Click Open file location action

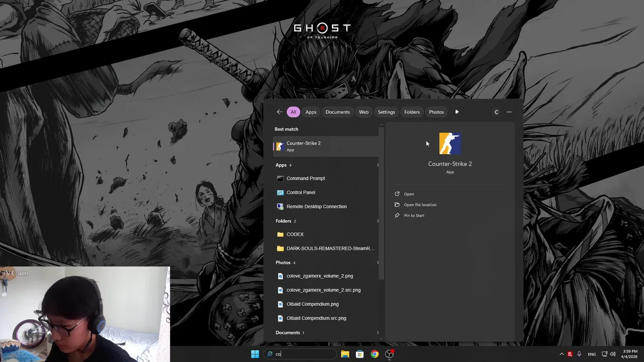pyautogui.click(x=416, y=205)
